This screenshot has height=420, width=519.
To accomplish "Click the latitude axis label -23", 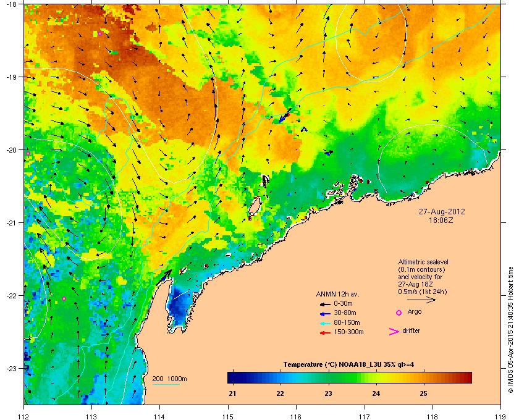I will 11,368.
